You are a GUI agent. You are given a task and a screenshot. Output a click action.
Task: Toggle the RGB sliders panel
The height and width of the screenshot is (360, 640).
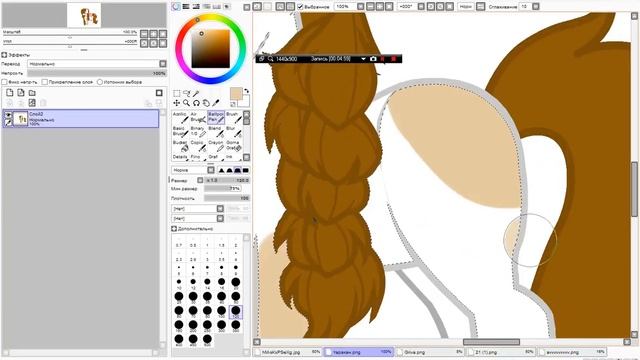coord(186,7)
